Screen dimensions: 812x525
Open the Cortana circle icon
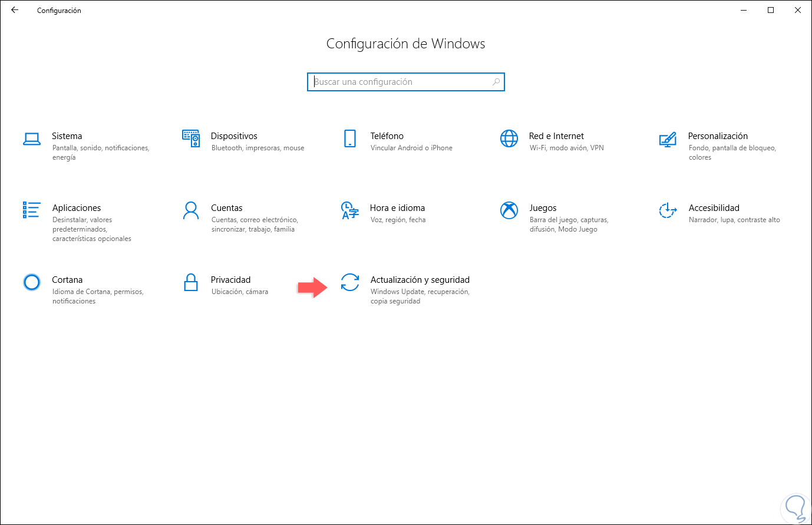(x=32, y=282)
